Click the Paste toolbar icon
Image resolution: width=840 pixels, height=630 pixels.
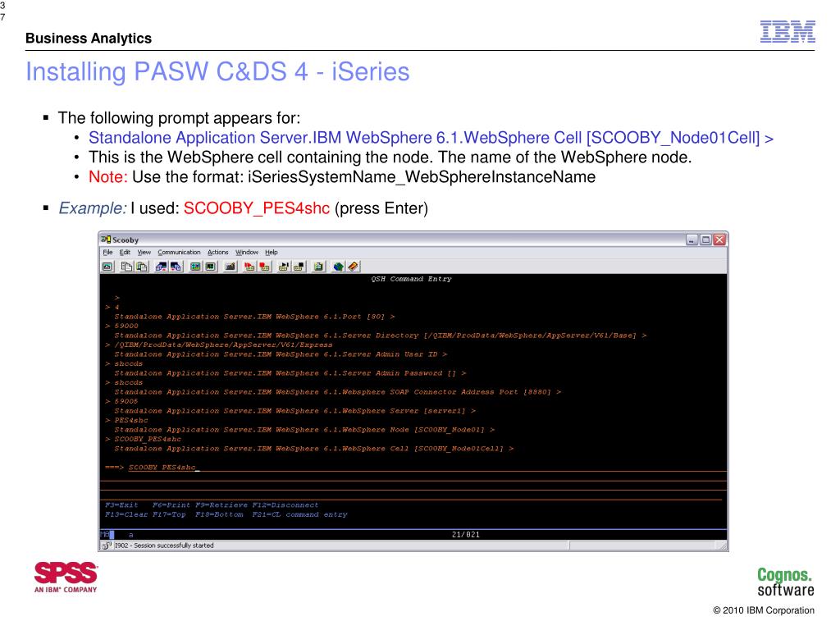pyautogui.click(x=141, y=267)
